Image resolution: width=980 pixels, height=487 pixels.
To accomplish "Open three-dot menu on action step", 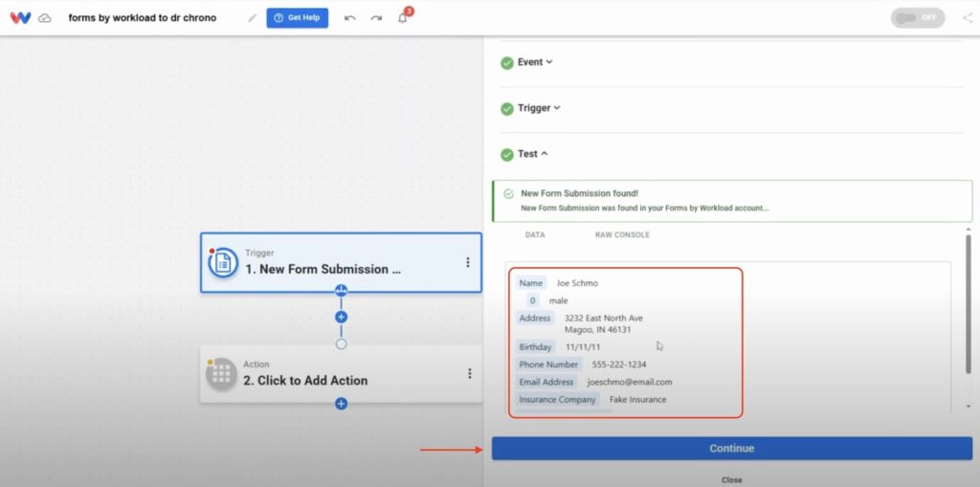I will point(469,374).
